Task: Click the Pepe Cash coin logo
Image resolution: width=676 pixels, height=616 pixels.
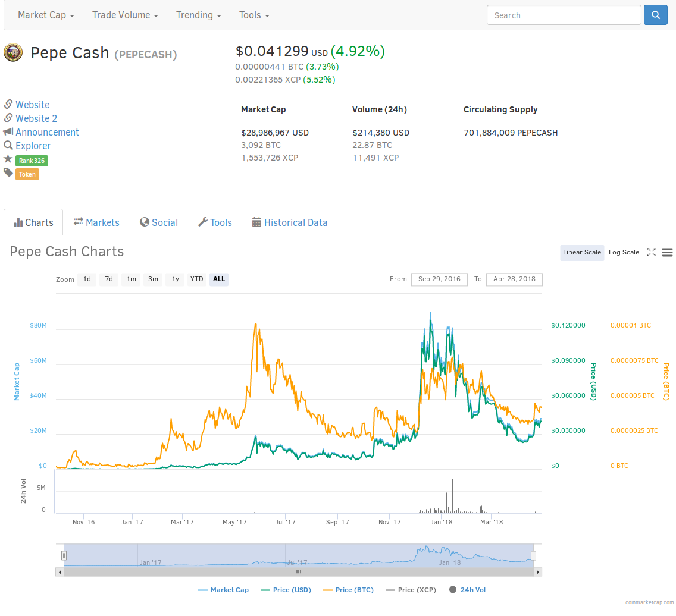Action: [13, 52]
